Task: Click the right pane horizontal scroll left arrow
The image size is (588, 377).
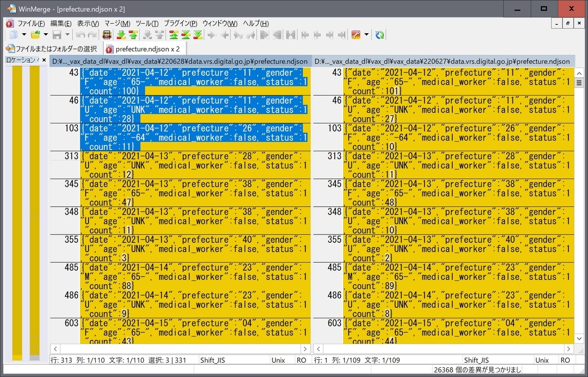Action: (318, 349)
